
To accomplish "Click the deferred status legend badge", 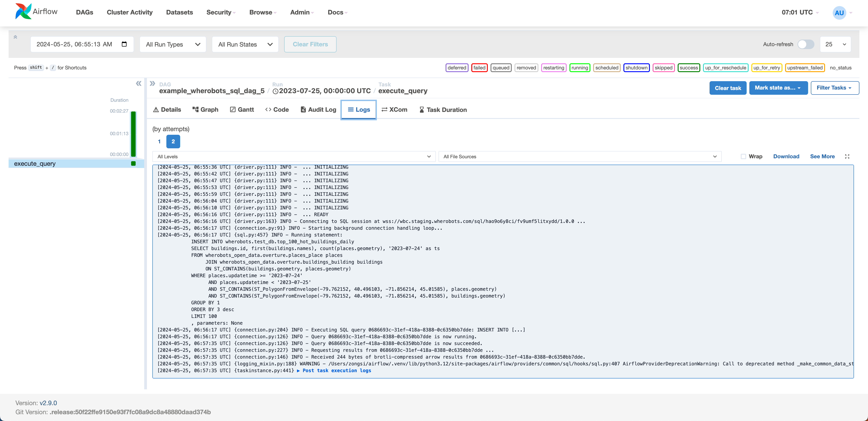I will pos(457,68).
